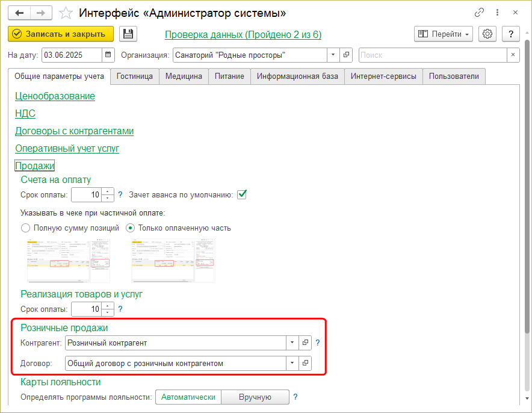Collapse the Продажи section
The image size is (532, 413).
point(35,166)
